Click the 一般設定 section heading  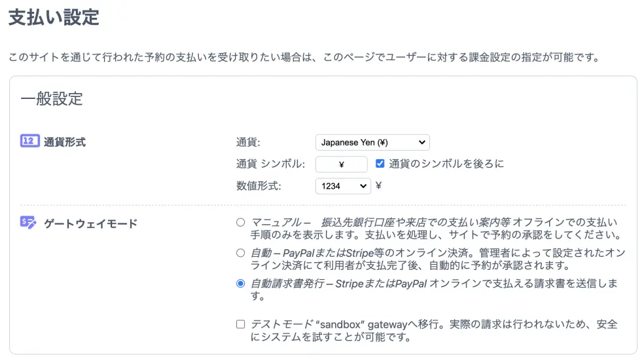pos(52,99)
